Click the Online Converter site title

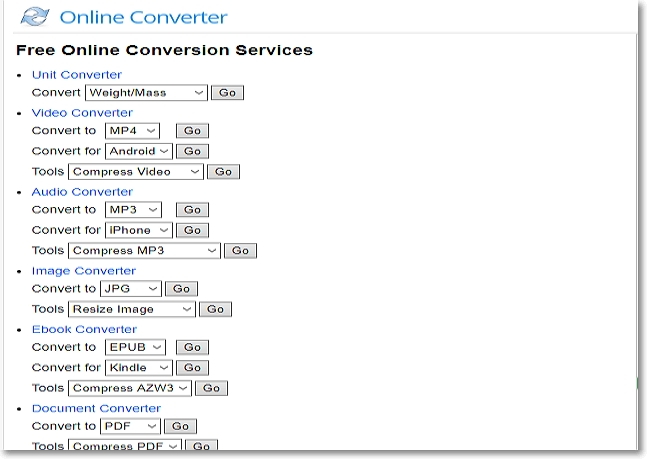tap(143, 17)
